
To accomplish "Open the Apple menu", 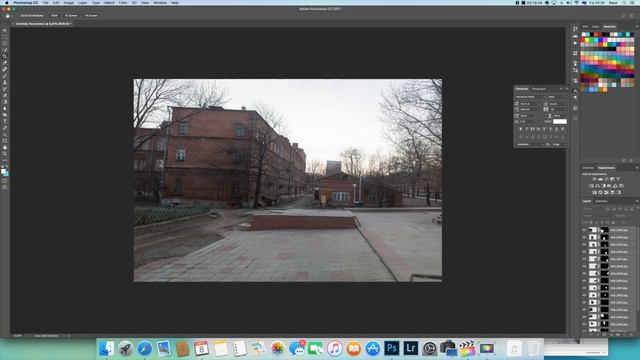I will [x=6, y=2].
